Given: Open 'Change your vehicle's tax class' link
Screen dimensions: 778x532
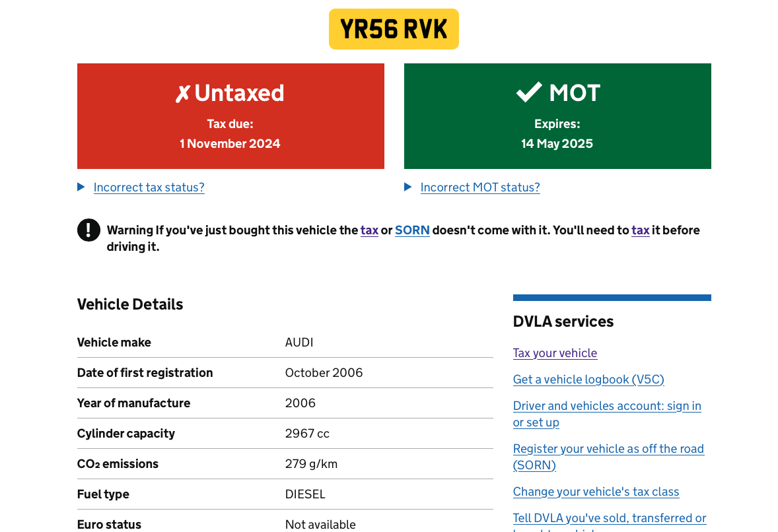Looking at the screenshot, I should [596, 492].
